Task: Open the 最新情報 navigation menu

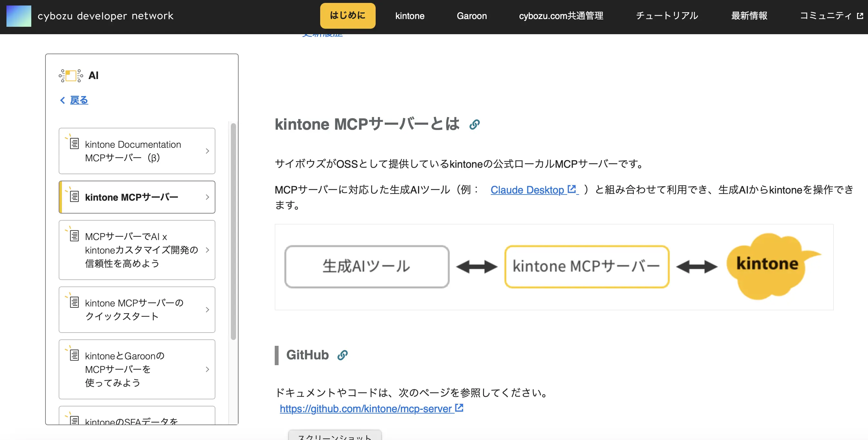Action: click(x=749, y=16)
